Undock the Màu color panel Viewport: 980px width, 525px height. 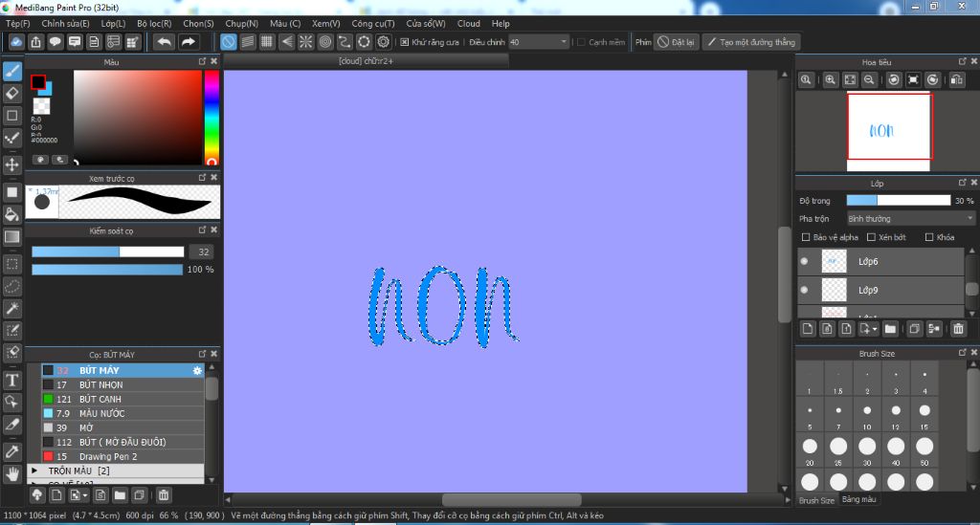tap(202, 61)
